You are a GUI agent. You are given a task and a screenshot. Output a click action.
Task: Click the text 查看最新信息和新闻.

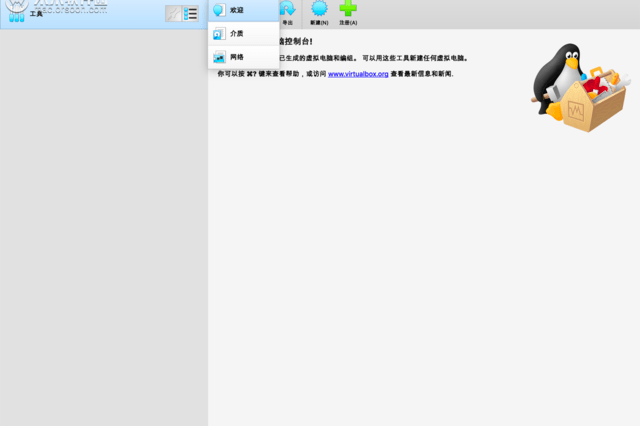click(422, 74)
